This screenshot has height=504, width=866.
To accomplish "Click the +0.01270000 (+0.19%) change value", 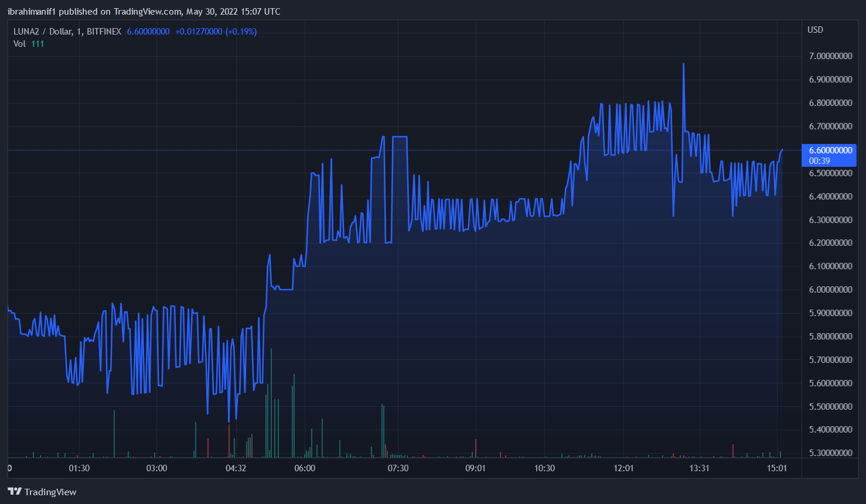I will point(216,32).
